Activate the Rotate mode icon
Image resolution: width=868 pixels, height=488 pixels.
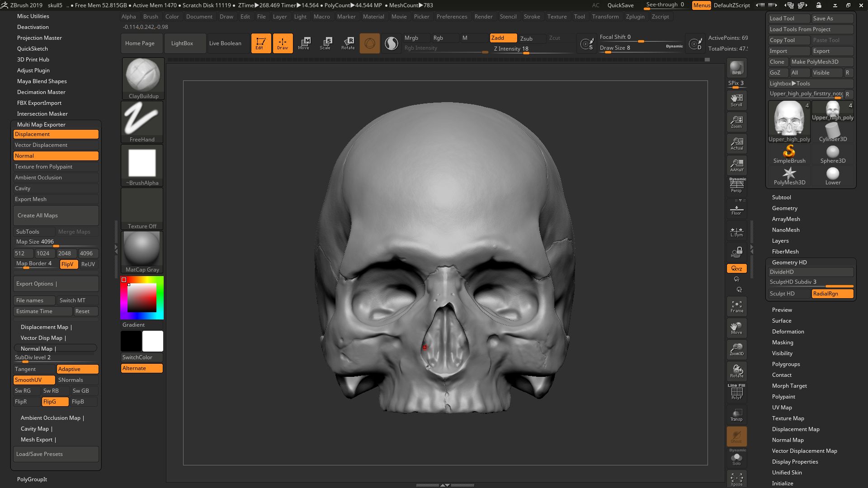[348, 43]
